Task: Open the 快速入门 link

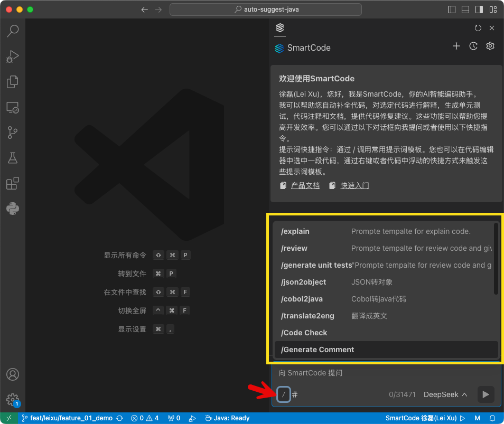Action: [x=355, y=186]
